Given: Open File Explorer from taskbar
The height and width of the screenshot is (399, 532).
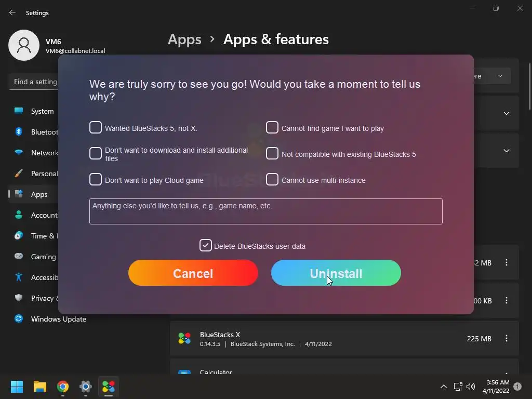Looking at the screenshot, I should pos(39,387).
